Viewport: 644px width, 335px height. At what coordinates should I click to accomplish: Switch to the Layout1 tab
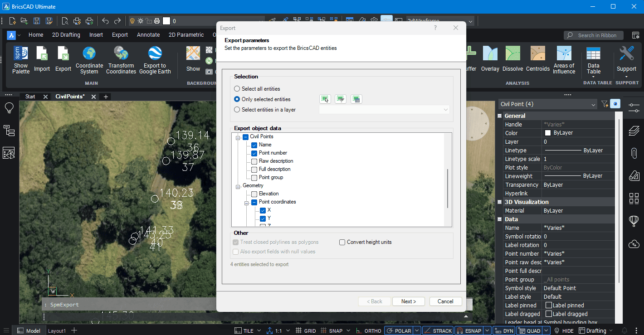(x=57, y=331)
